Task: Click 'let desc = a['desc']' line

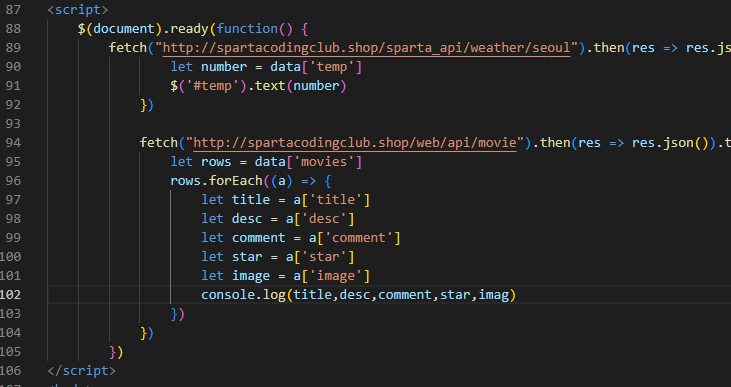Action: [x=278, y=219]
